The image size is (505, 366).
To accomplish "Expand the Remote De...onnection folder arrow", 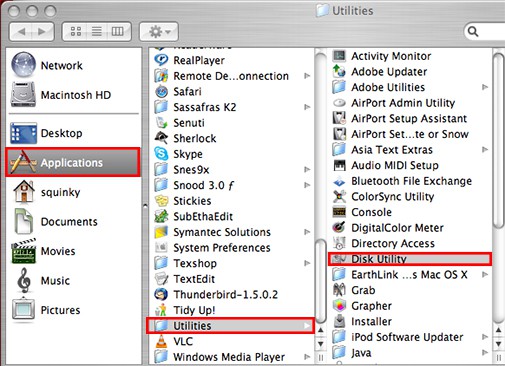I will coord(307,76).
